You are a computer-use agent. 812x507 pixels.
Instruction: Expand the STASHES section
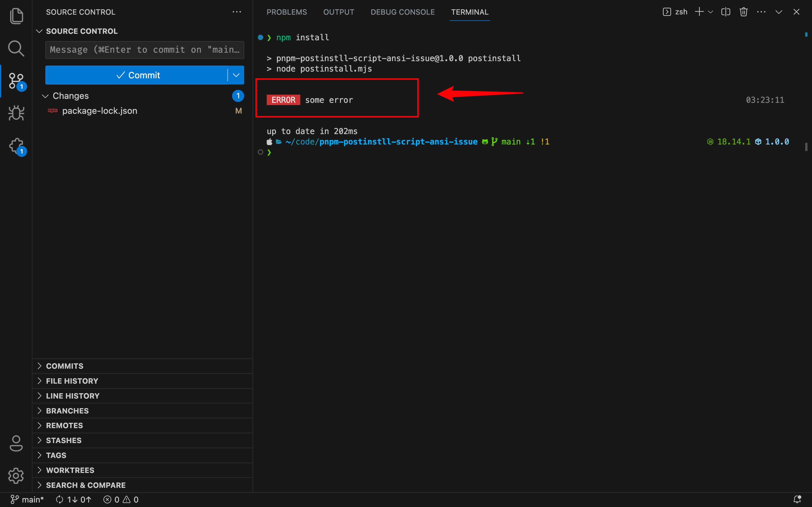click(63, 440)
